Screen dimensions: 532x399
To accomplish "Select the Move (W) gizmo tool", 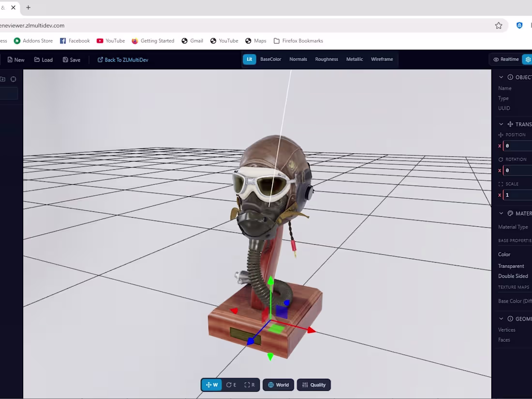I will pyautogui.click(x=211, y=385).
